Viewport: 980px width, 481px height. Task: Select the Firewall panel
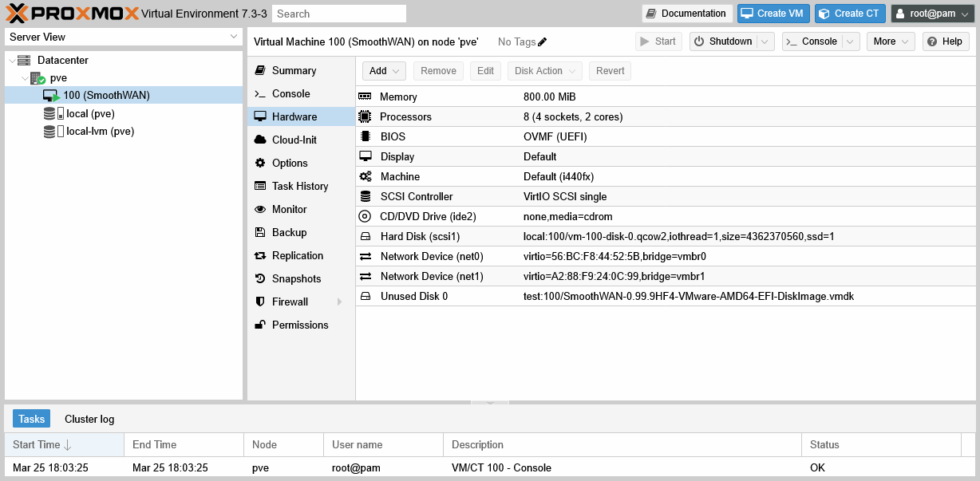(290, 302)
